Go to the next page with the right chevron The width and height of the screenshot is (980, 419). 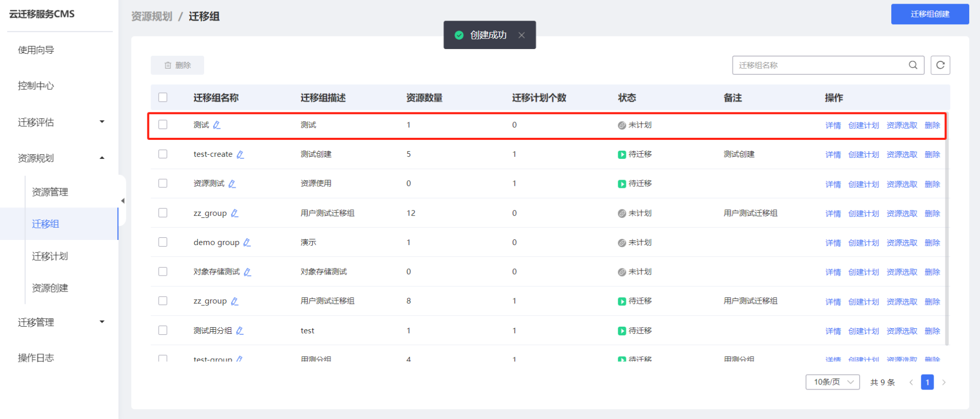click(944, 382)
